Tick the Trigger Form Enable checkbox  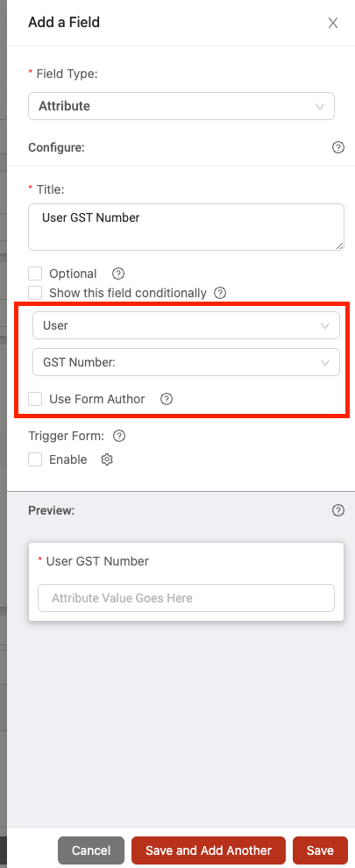(35, 459)
